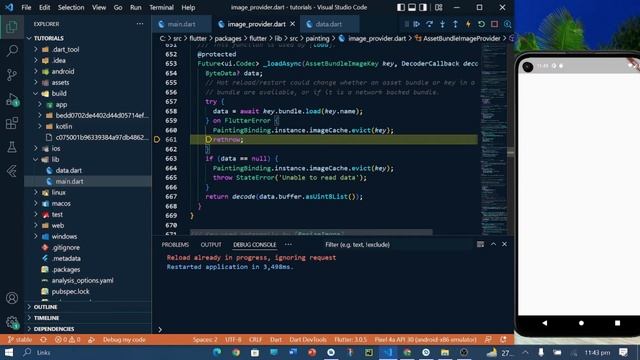Viewport: 640px width, 360px height.
Task: Open customize layout button
Action: point(438,7)
